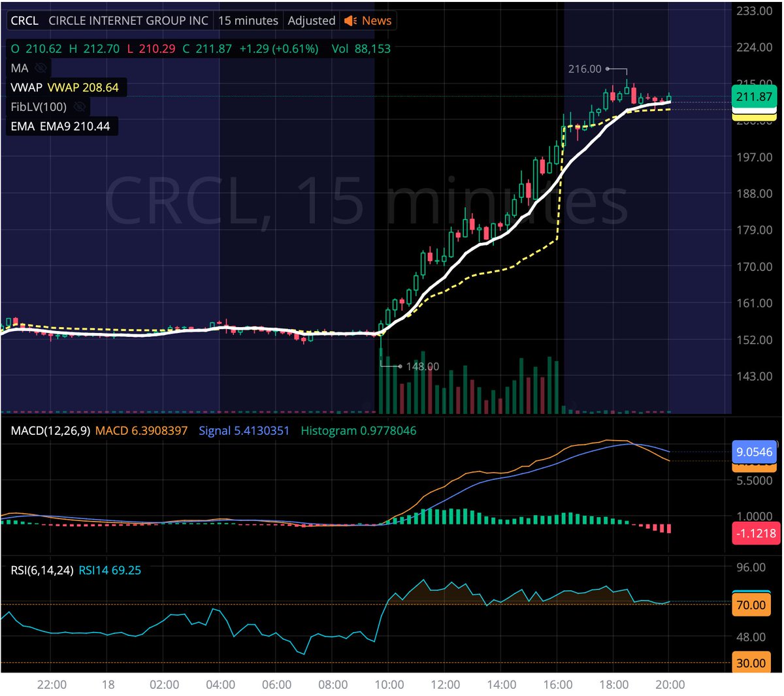Click the MACD 6.3908397 value
784x696 pixels.
(141, 431)
